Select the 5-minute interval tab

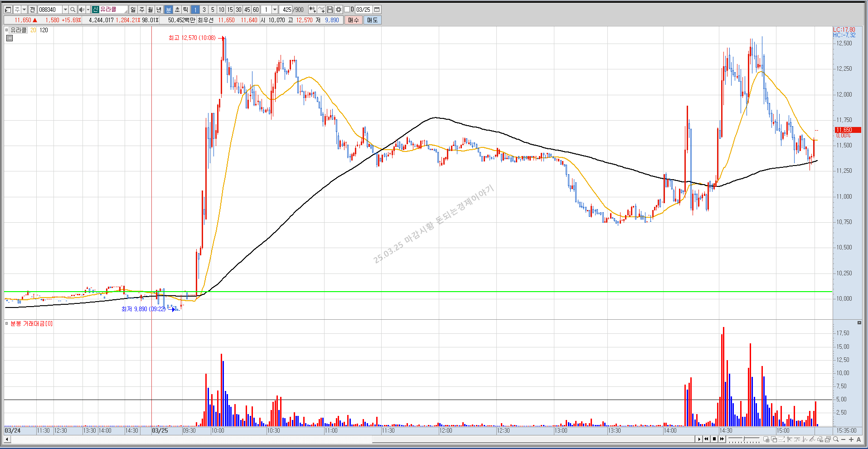(x=213, y=10)
